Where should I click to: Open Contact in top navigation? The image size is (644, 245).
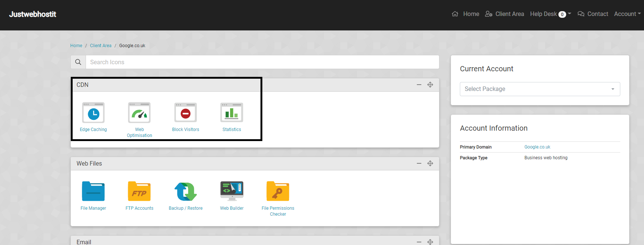(x=598, y=14)
